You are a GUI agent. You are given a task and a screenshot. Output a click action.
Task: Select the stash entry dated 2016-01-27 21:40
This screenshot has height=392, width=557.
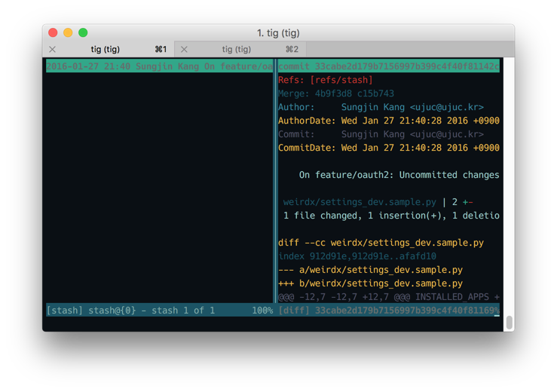pyautogui.click(x=160, y=66)
